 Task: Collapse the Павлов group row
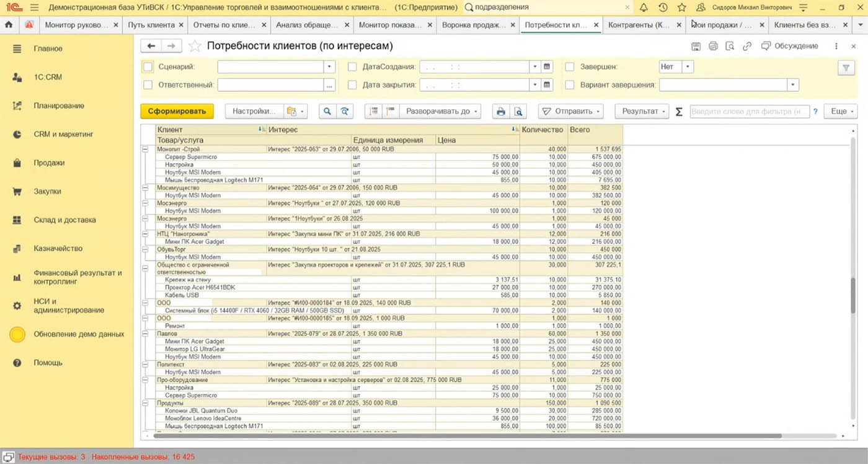(x=146, y=334)
